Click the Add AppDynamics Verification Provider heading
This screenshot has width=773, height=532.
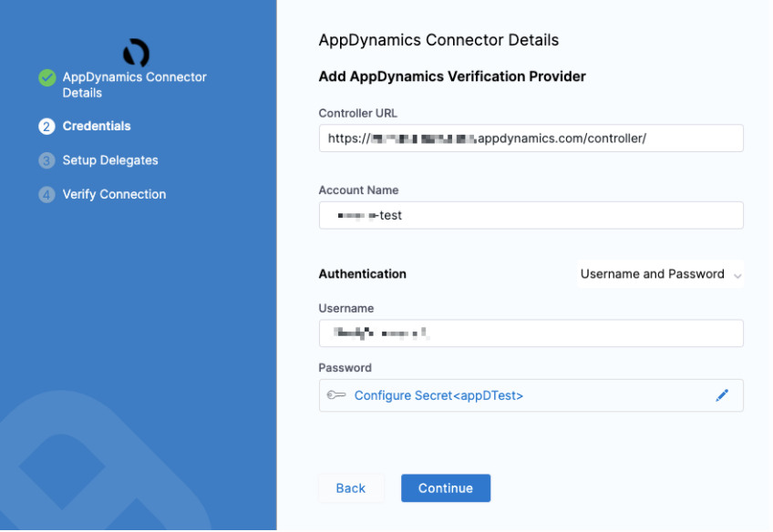(452, 77)
